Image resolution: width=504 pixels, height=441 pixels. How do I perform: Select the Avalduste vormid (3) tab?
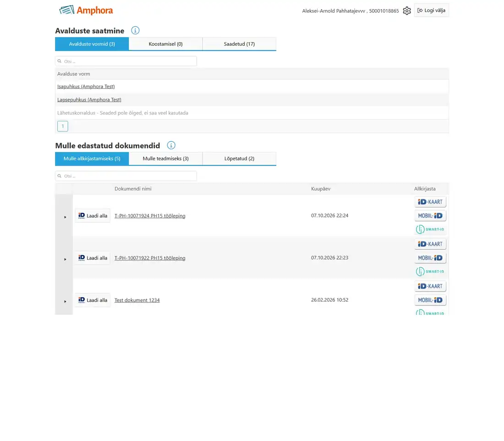coord(92,44)
